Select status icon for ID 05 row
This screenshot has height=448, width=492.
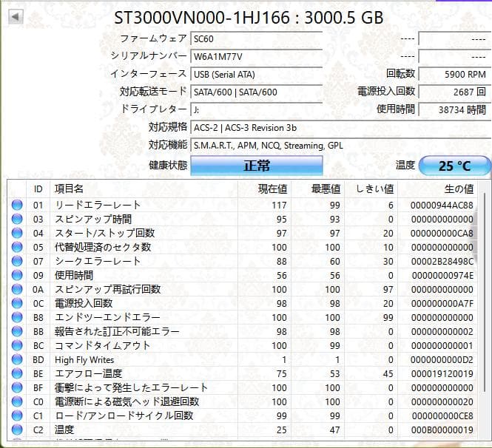point(17,247)
